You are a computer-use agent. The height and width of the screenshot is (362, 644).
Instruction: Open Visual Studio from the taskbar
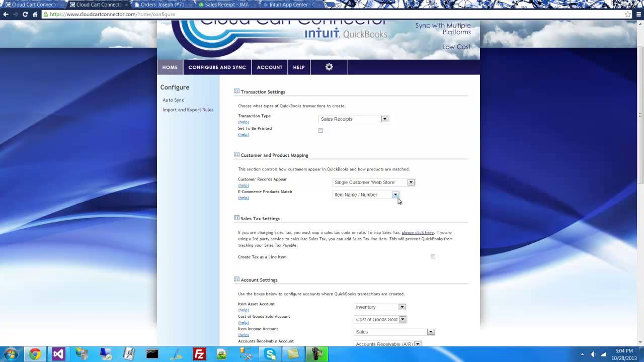click(x=58, y=354)
